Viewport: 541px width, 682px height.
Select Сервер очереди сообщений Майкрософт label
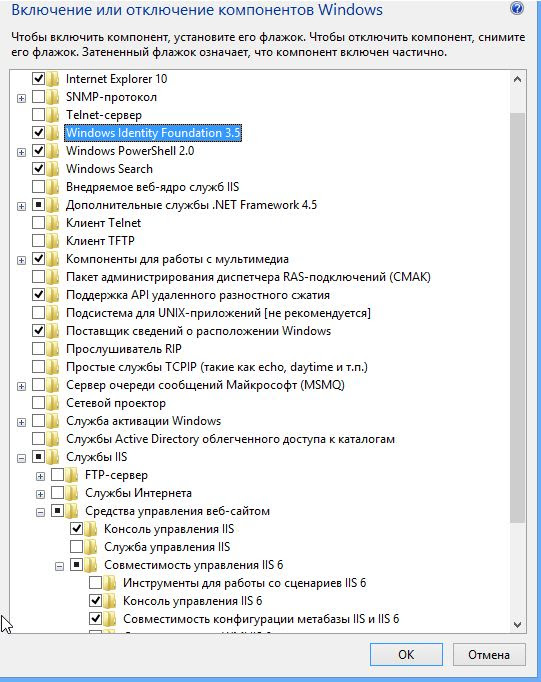[x=205, y=385]
